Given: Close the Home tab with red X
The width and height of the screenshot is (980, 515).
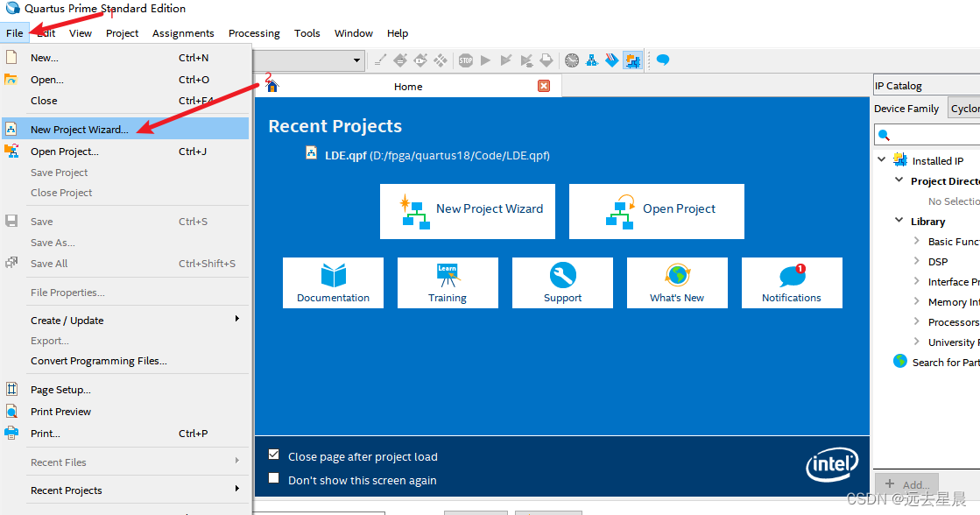Looking at the screenshot, I should (544, 86).
